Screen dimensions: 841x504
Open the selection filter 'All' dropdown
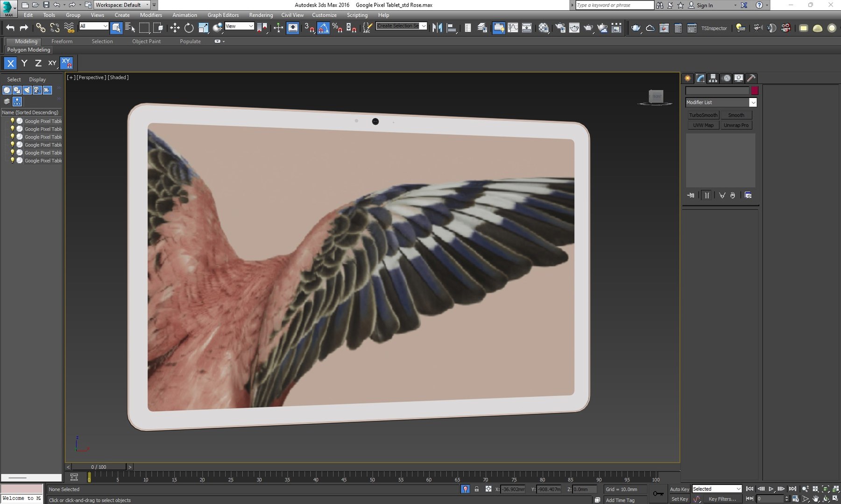(93, 26)
